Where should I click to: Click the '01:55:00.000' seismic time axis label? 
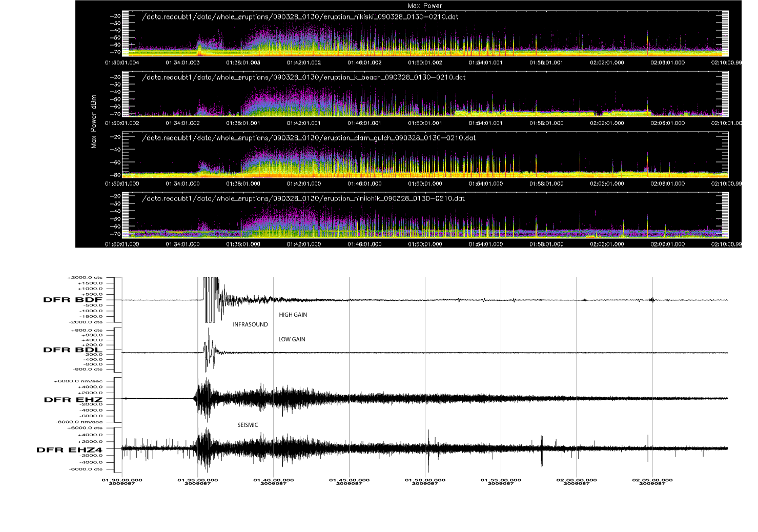coord(501,480)
